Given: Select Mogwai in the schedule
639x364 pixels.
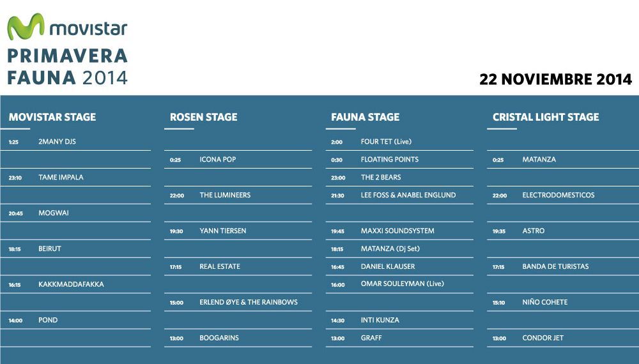Looking at the screenshot, I should [x=53, y=213].
